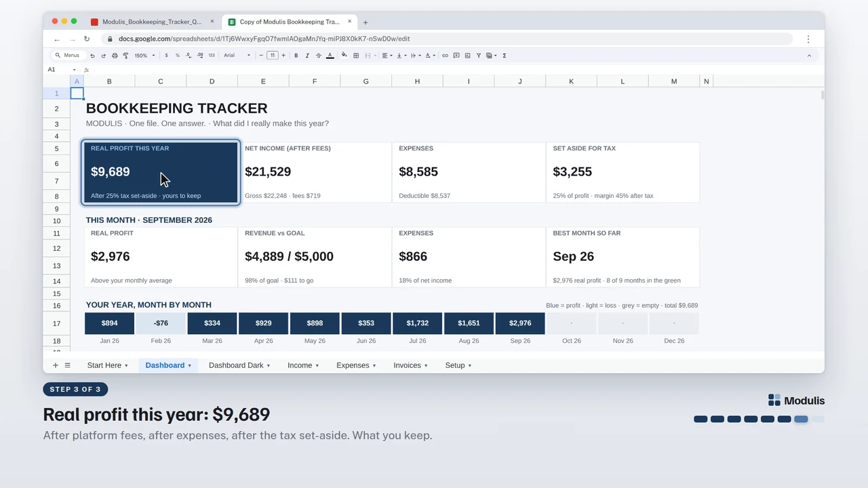Screen dimensions: 868x488
Task: Open the Functions sigma menu
Action: tap(505, 56)
